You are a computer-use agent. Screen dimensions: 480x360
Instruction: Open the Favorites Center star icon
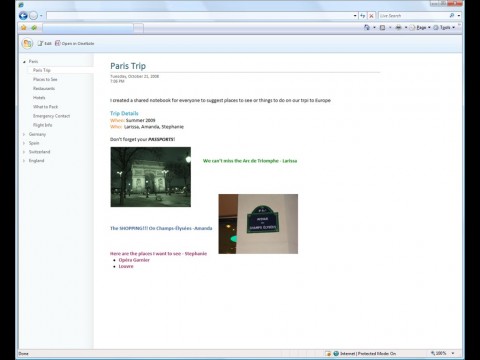click(24, 28)
